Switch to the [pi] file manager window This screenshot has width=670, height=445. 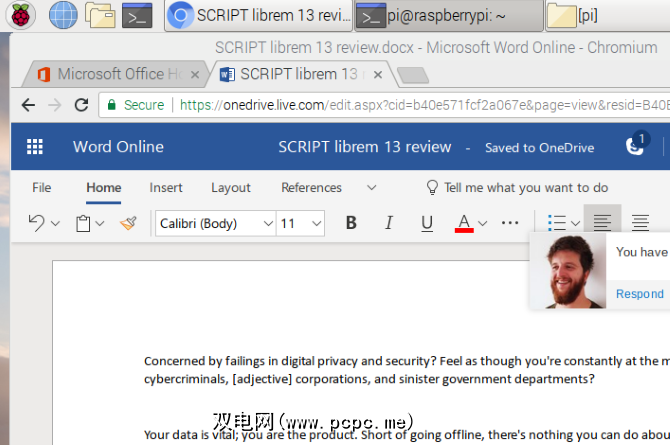click(x=608, y=16)
